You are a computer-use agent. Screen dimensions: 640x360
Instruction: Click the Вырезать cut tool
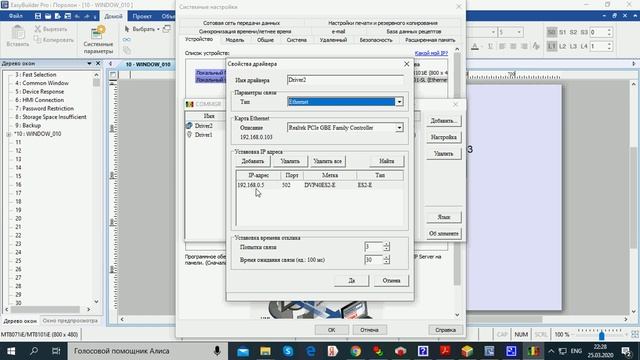click(x=50, y=29)
